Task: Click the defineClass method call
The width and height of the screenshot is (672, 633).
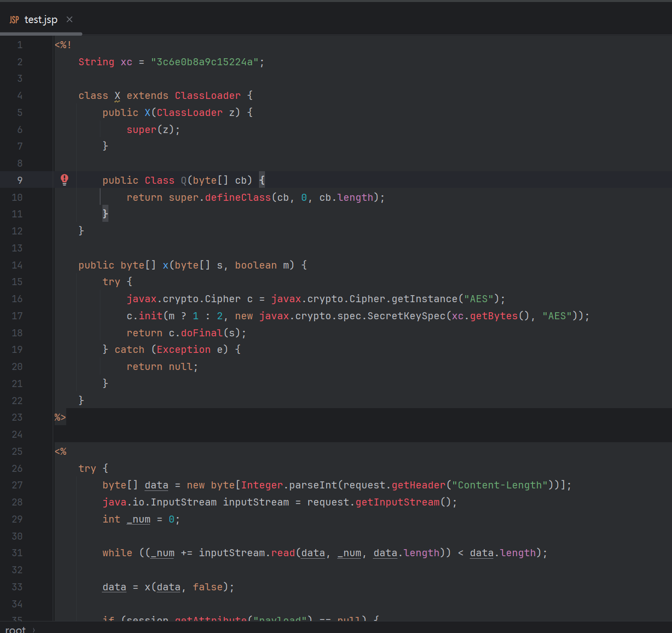Action: 238,197
